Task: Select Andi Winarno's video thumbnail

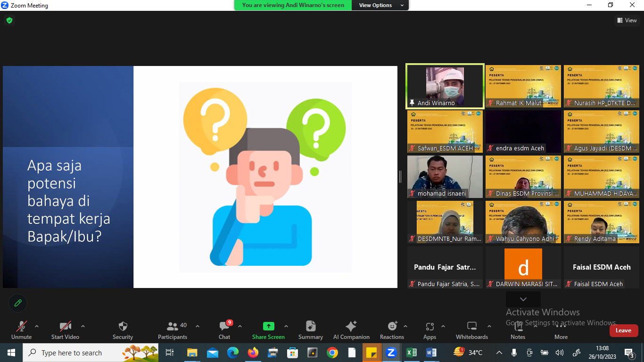Action: tap(445, 86)
